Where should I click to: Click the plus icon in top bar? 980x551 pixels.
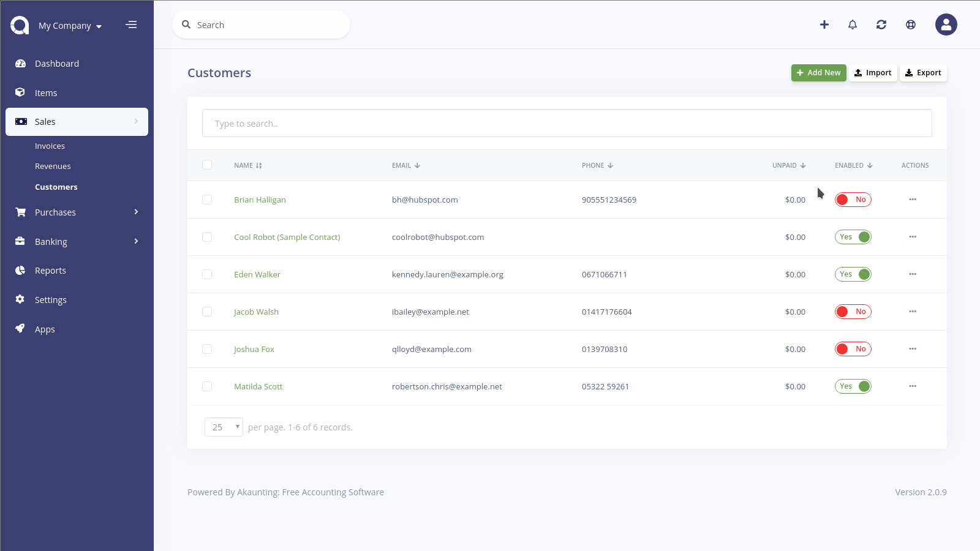(824, 24)
